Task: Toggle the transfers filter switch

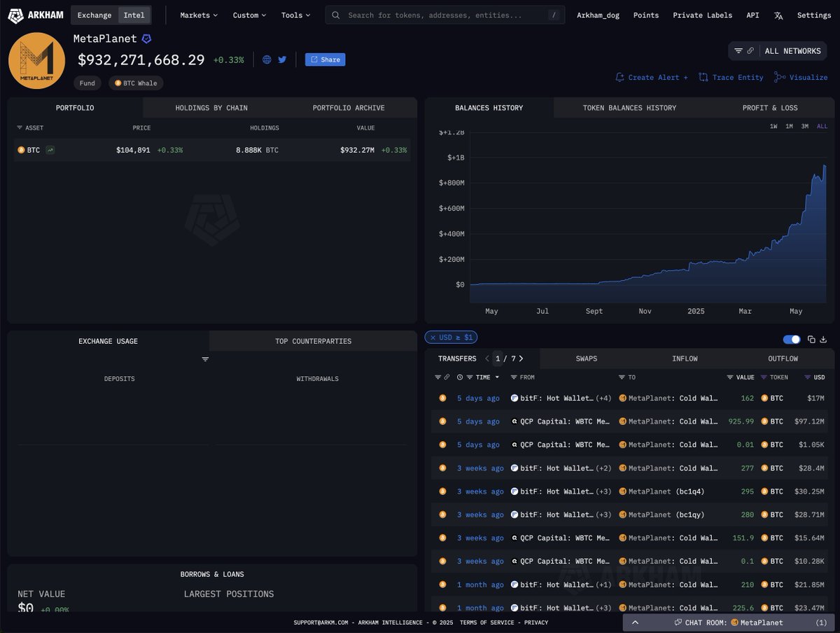Action: point(792,340)
